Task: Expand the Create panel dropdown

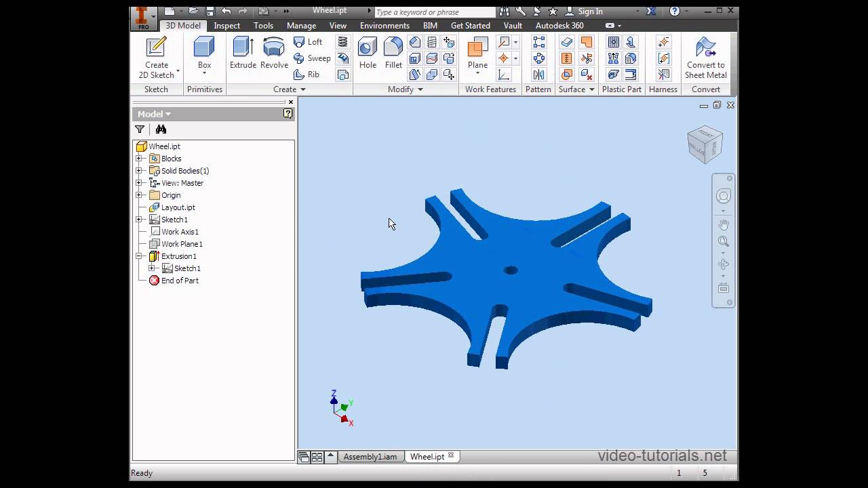Action: coord(290,89)
